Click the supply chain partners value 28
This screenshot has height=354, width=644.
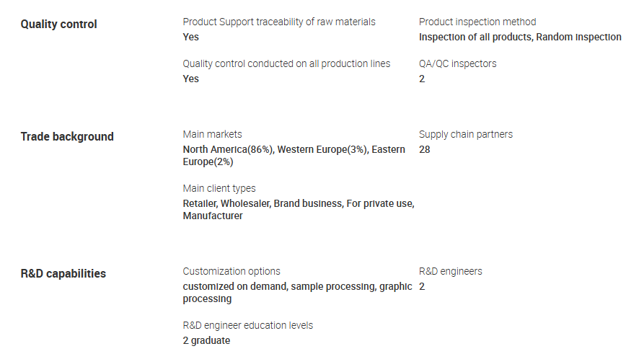pos(425,149)
